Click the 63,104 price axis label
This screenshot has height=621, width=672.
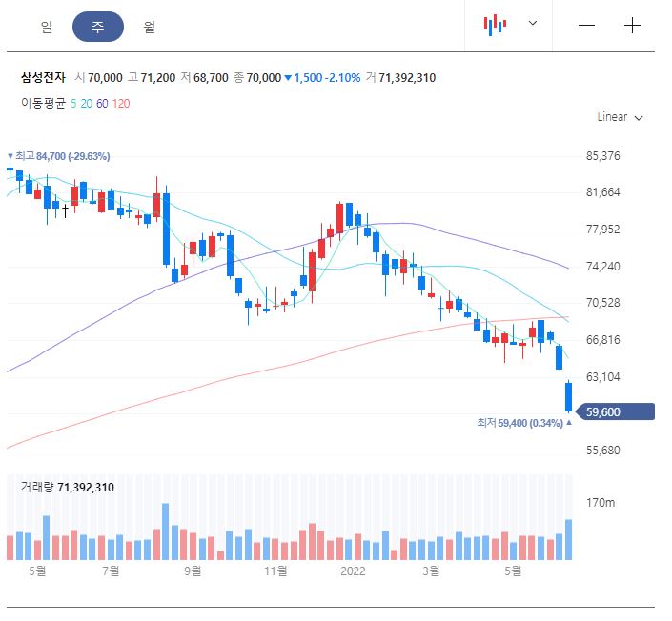[x=603, y=377]
